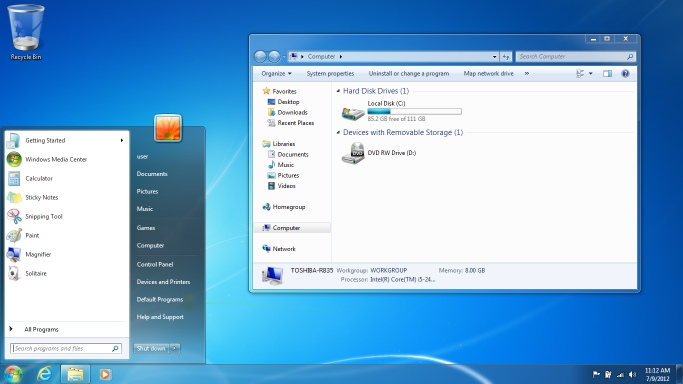
Task: Open Documents in Start menu right pane
Action: tap(152, 174)
